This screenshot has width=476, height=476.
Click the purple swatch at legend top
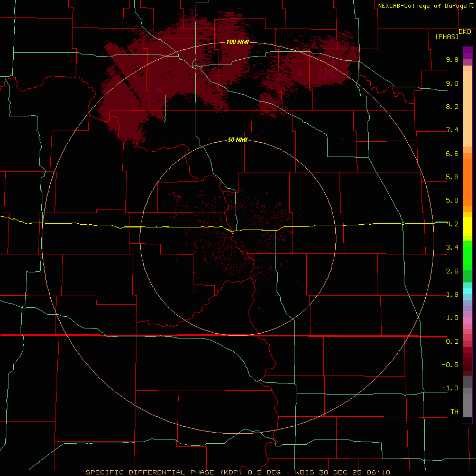[467, 53]
